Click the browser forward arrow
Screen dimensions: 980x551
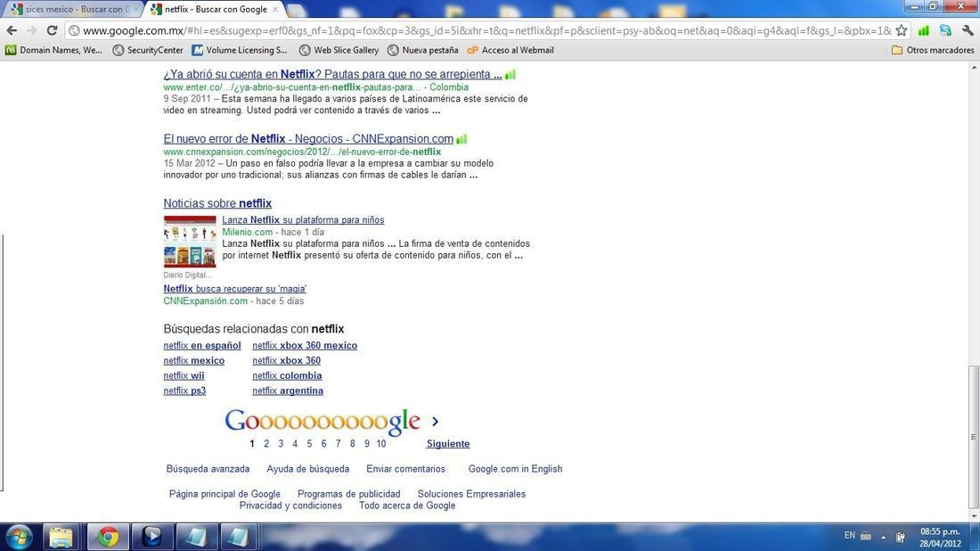(32, 30)
